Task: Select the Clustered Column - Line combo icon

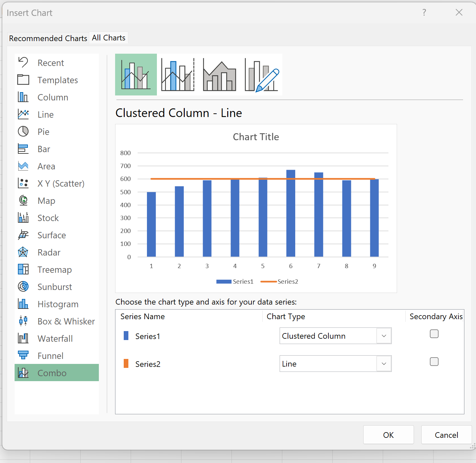Action: [136, 75]
